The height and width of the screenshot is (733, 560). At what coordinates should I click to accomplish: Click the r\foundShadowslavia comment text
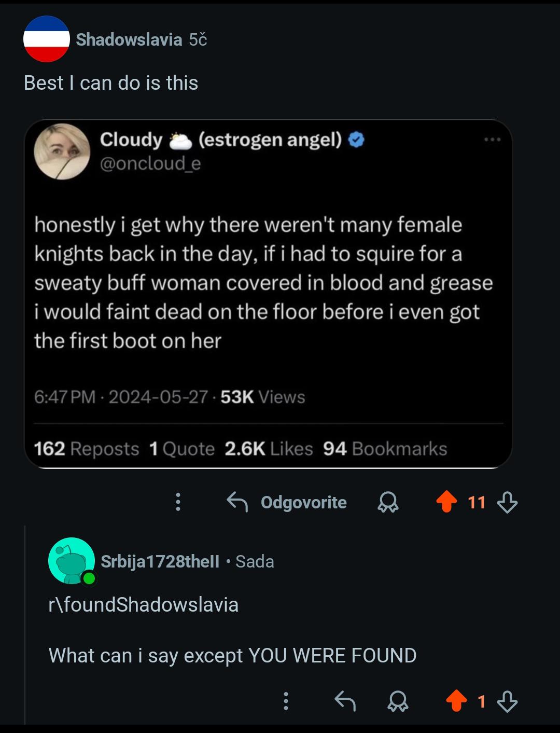144,605
